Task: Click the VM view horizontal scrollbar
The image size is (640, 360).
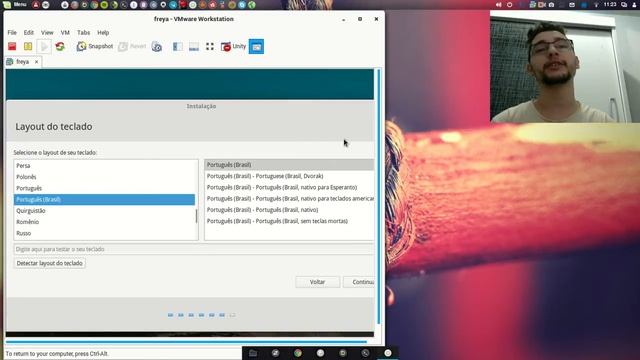Action: pos(186,342)
